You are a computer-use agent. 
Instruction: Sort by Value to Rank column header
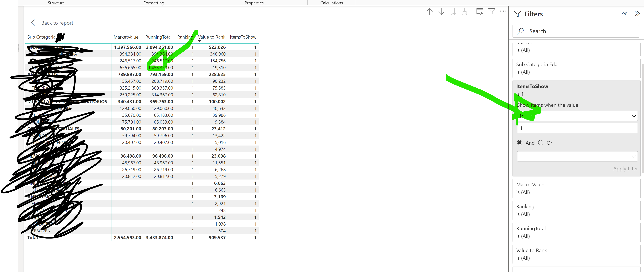211,37
